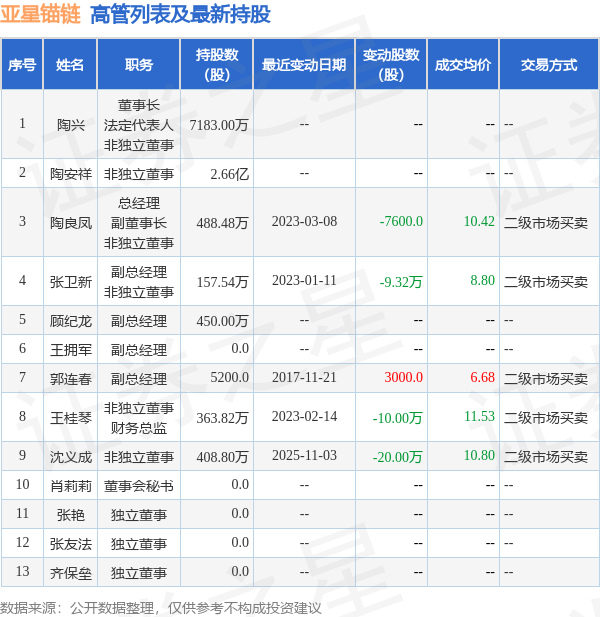Click holdings value 2.66亿
This screenshot has height=617, width=600.
tap(229, 174)
